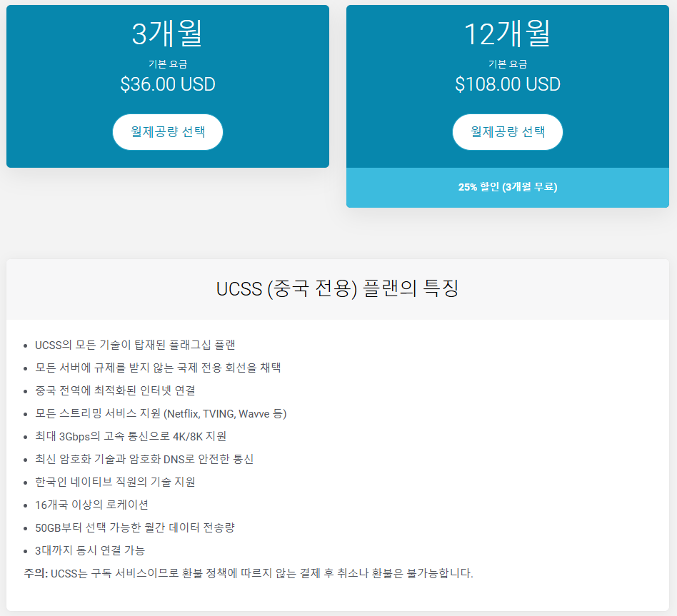The width and height of the screenshot is (677, 616).
Task: Click the 국제 전용 회선 bullet item
Action: (x=158, y=368)
